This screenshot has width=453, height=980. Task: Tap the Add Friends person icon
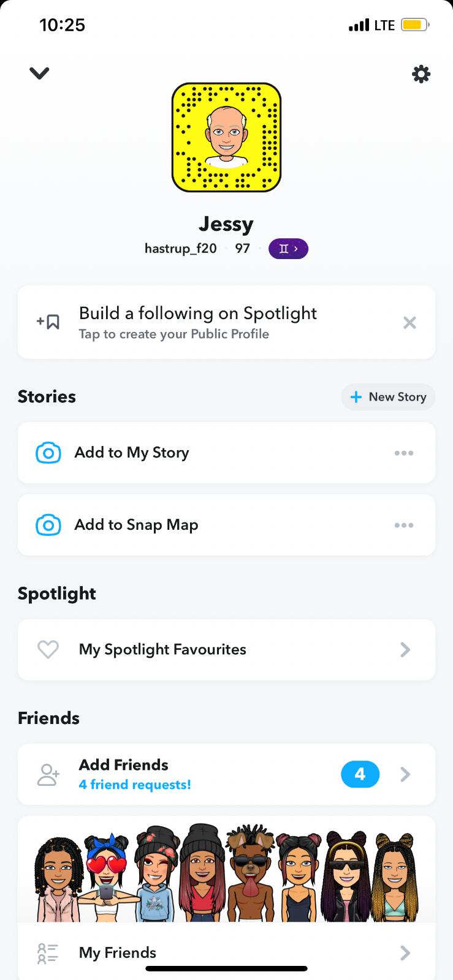[48, 774]
